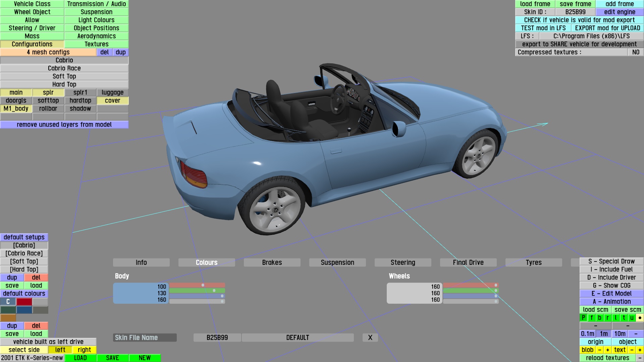This screenshot has width=644, height=362.
Task: Open the Brakes tab
Action: [x=272, y=262]
